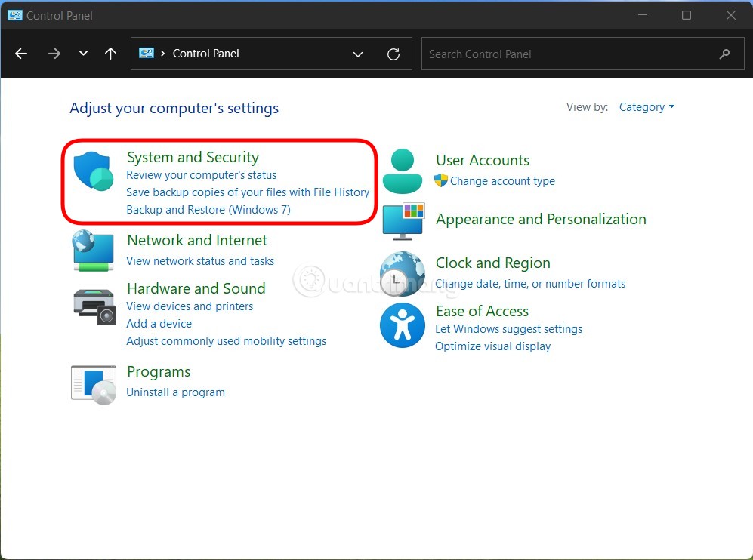Expand the recent locations chevron
The height and width of the screenshot is (560, 753).
tap(83, 54)
